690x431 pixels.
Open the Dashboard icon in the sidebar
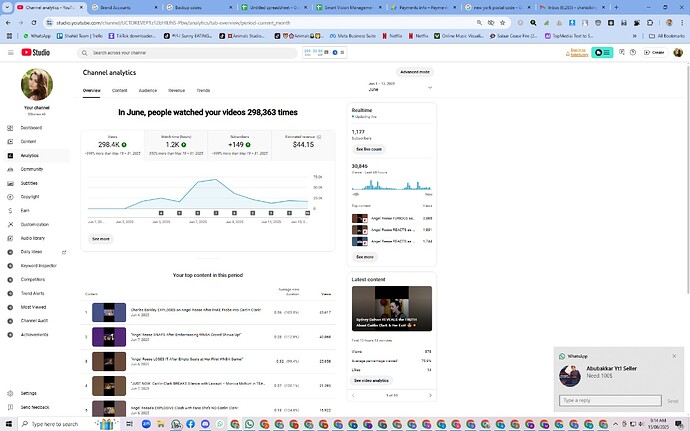point(10,128)
